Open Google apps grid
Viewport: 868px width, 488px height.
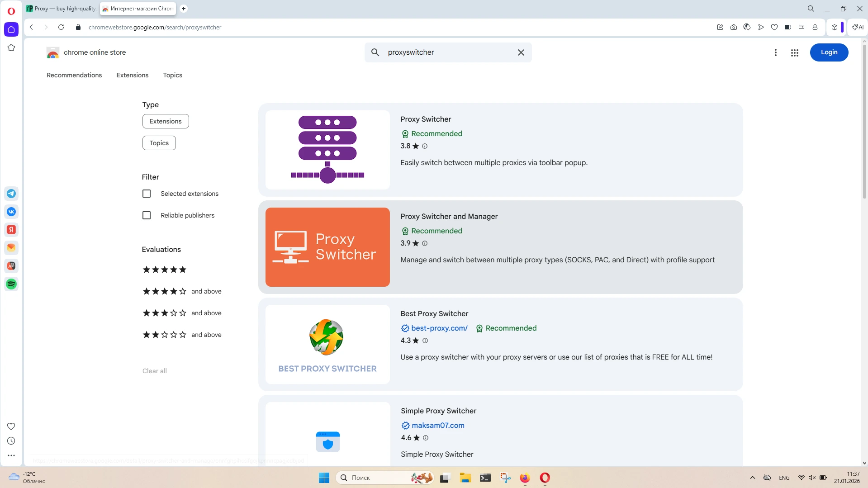pos(795,53)
